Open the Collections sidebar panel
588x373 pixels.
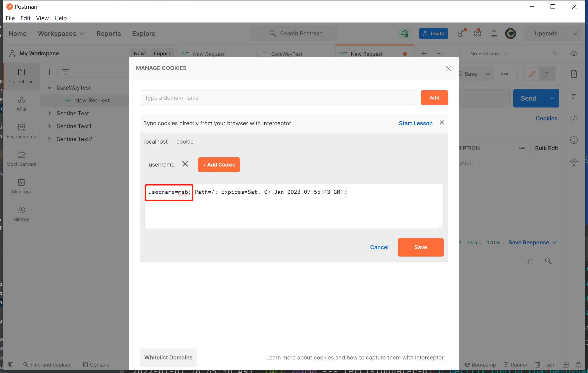(21, 76)
